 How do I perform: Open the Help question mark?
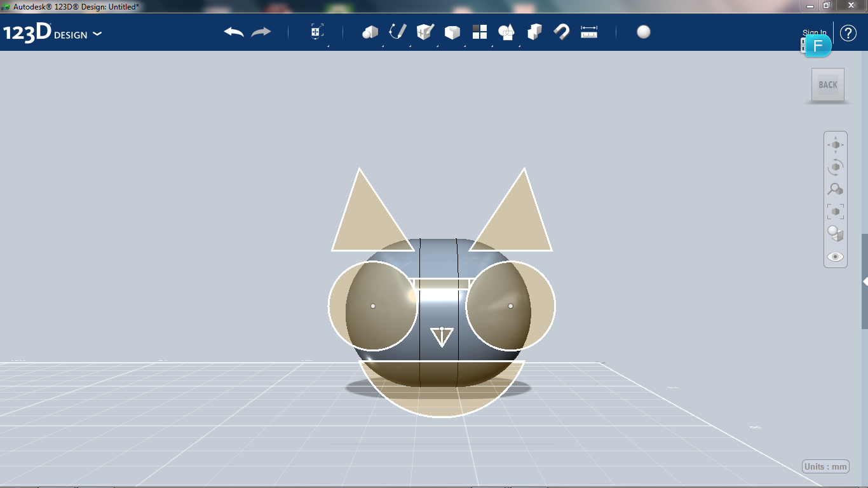click(848, 33)
